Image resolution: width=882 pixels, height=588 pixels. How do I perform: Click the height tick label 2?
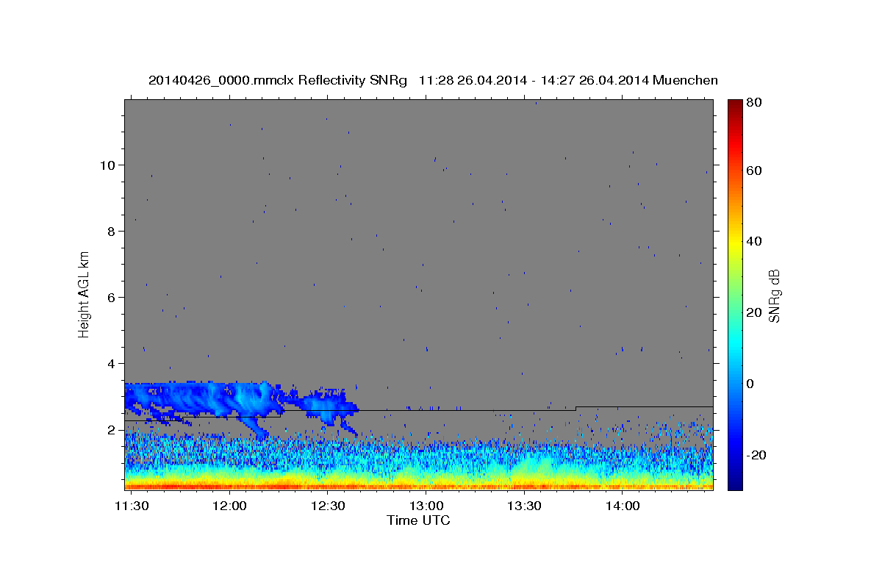112,429
